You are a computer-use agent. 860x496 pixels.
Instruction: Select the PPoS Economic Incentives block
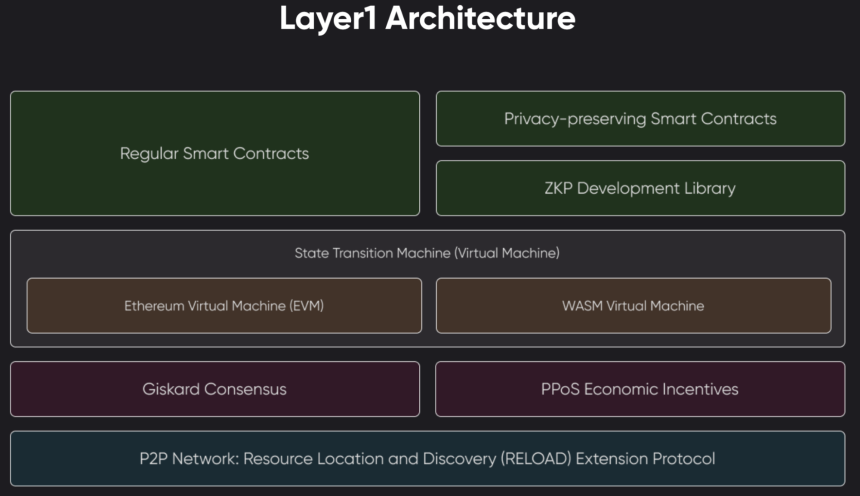coord(640,389)
